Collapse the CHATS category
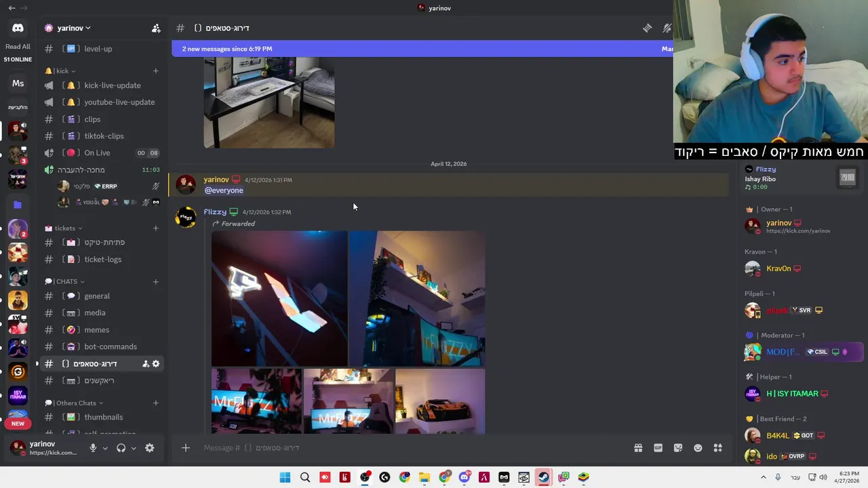 pyautogui.click(x=66, y=281)
